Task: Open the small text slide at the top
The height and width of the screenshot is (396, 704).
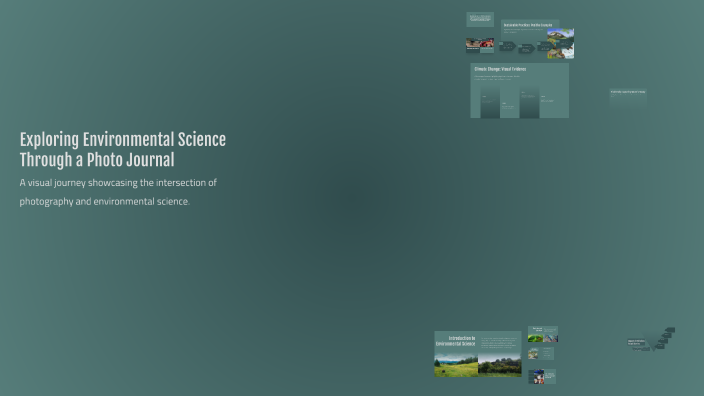Action: tap(480, 19)
